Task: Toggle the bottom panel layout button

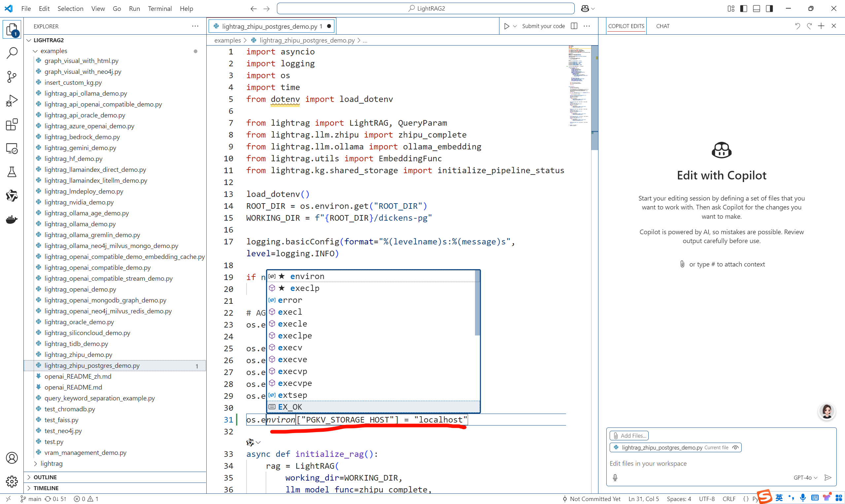Action: point(756,9)
